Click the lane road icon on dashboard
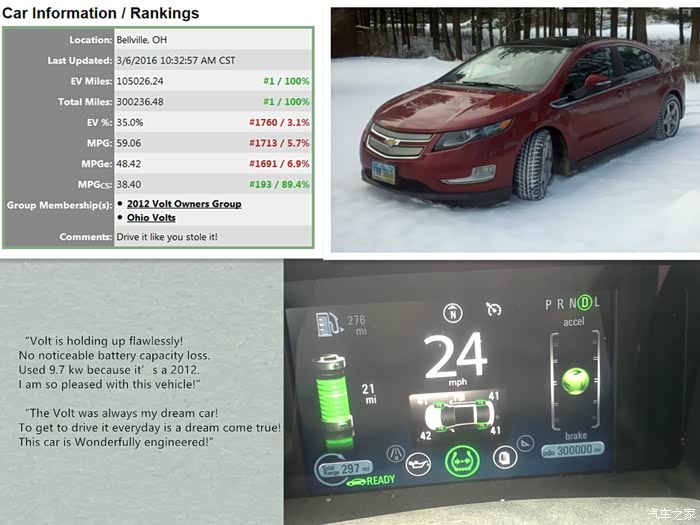The width and height of the screenshot is (700, 525). coord(395,453)
